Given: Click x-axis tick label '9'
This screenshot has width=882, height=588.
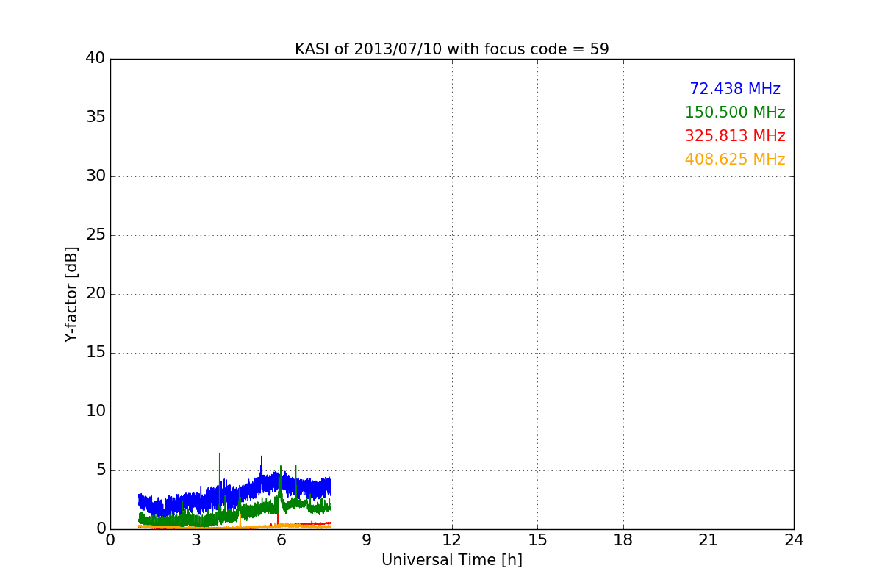Looking at the screenshot, I should [367, 540].
